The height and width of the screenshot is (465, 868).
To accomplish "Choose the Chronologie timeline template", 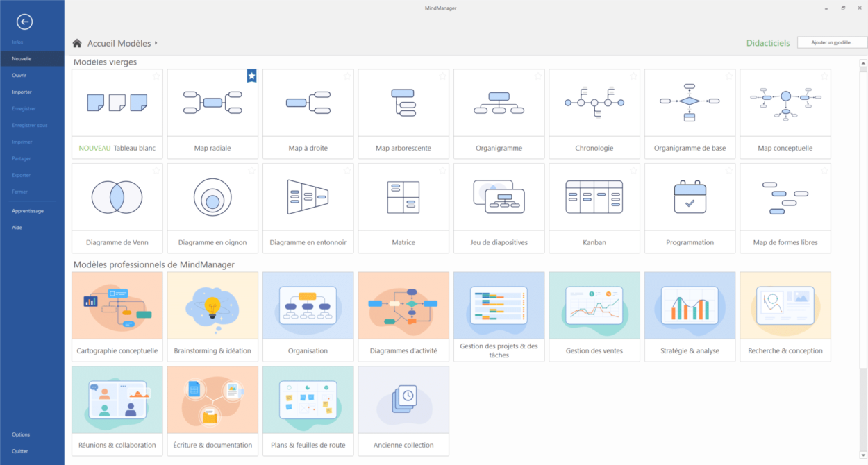I will tap(594, 103).
